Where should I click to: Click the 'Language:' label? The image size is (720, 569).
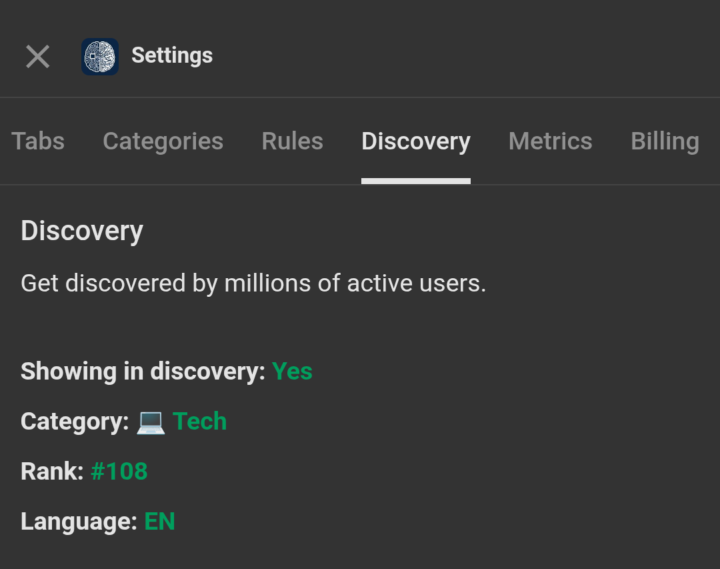(x=79, y=521)
